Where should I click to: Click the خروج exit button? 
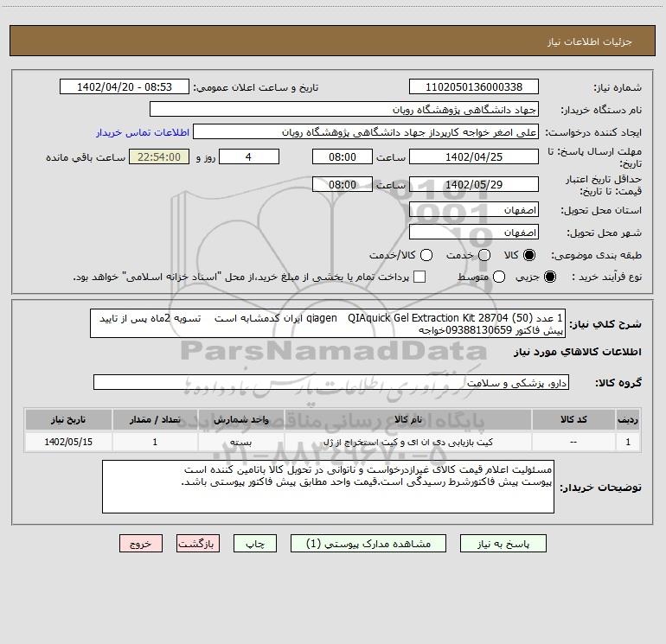141,544
